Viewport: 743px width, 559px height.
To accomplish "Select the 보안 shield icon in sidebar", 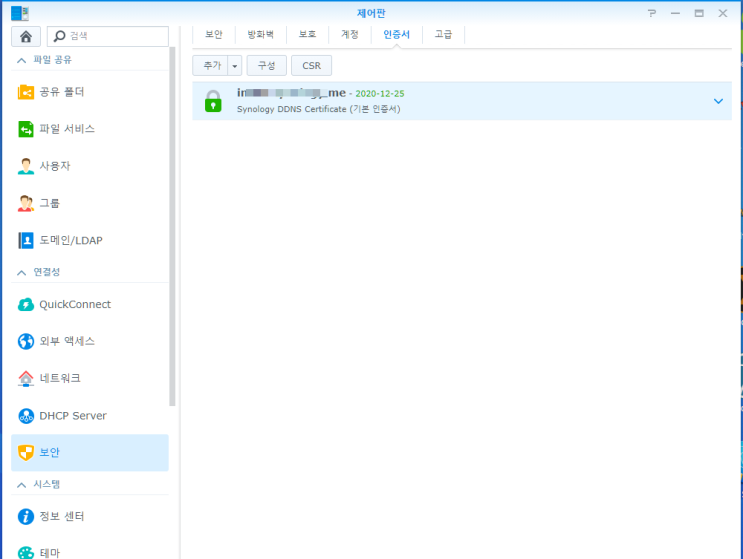I will pyautogui.click(x=26, y=452).
